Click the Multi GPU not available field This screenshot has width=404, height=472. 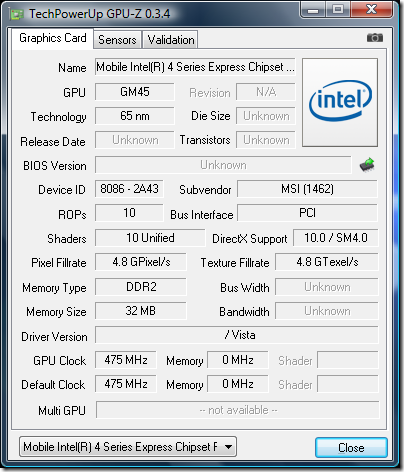[237, 410]
